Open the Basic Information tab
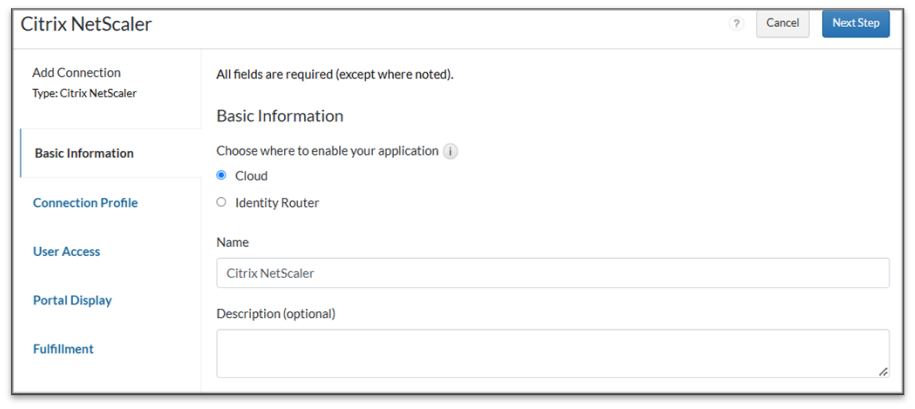Image resolution: width=915 pixels, height=409 pixels. [84, 153]
